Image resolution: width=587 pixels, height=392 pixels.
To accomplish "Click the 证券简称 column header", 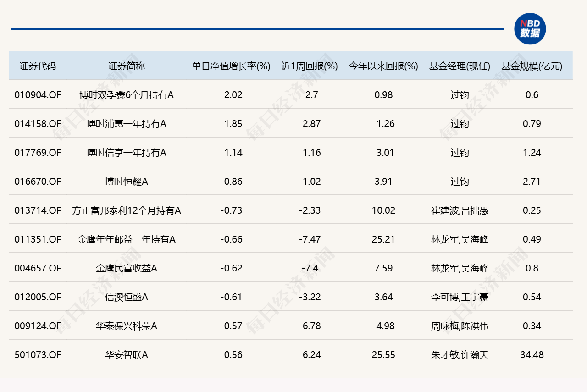I will pos(127,66).
